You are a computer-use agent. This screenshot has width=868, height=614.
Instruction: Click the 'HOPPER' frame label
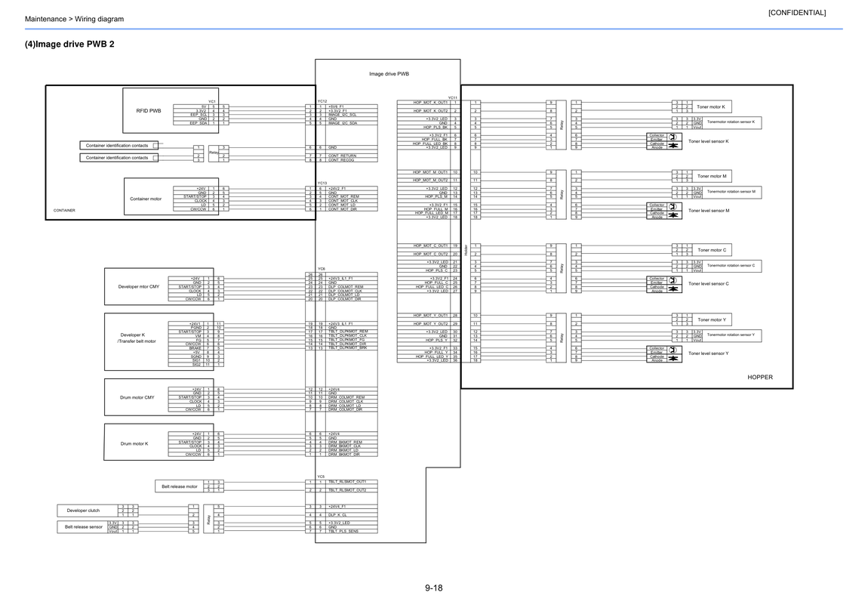point(760,377)
